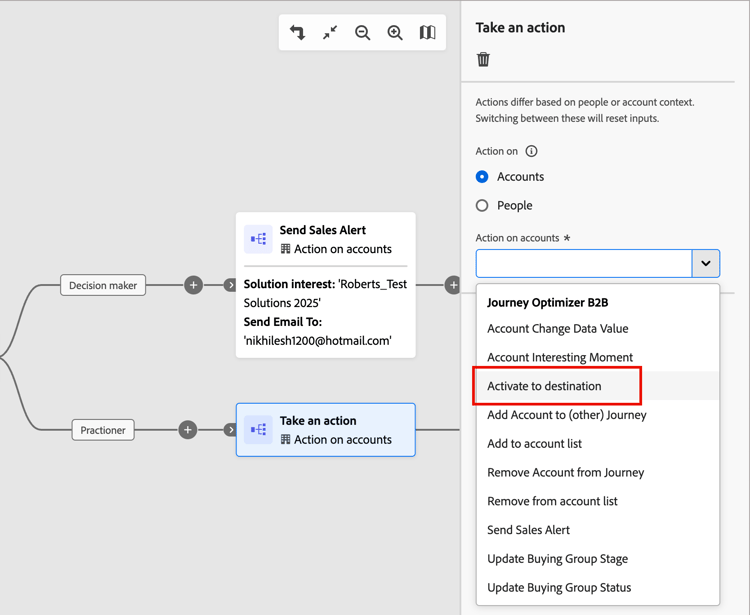Screen dimensions: 750x615
Task: Select the People radio button
Action: [x=482, y=206]
